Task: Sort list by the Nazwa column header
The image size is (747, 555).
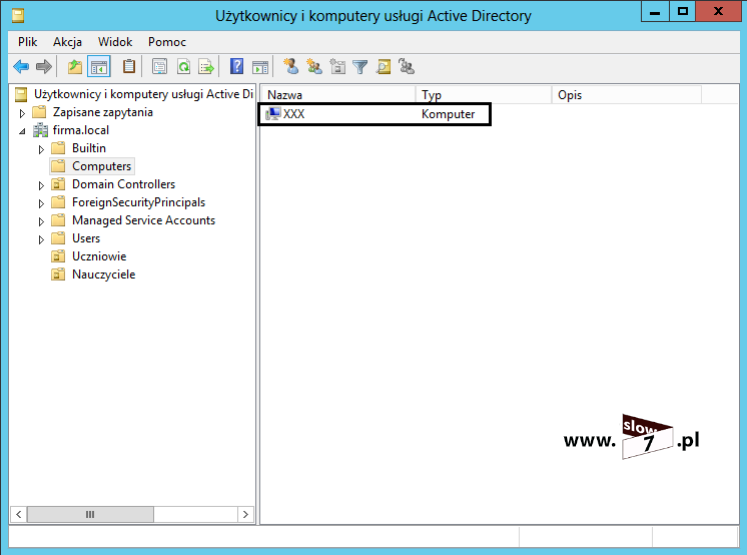Action: click(337, 95)
